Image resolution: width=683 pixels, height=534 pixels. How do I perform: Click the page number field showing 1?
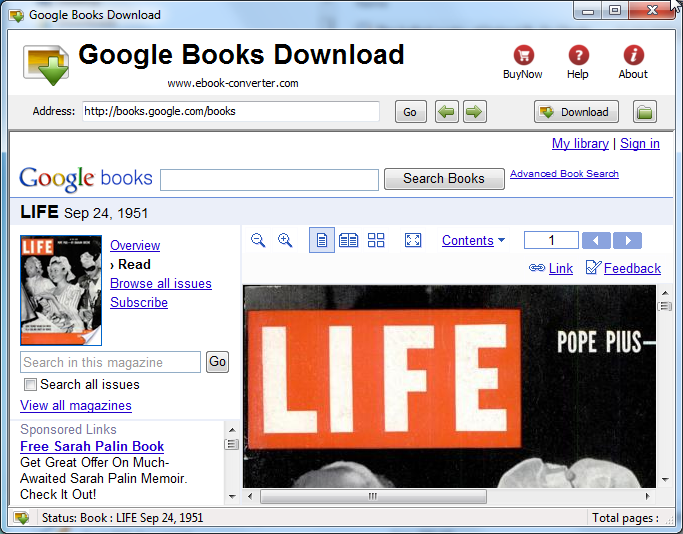click(551, 240)
